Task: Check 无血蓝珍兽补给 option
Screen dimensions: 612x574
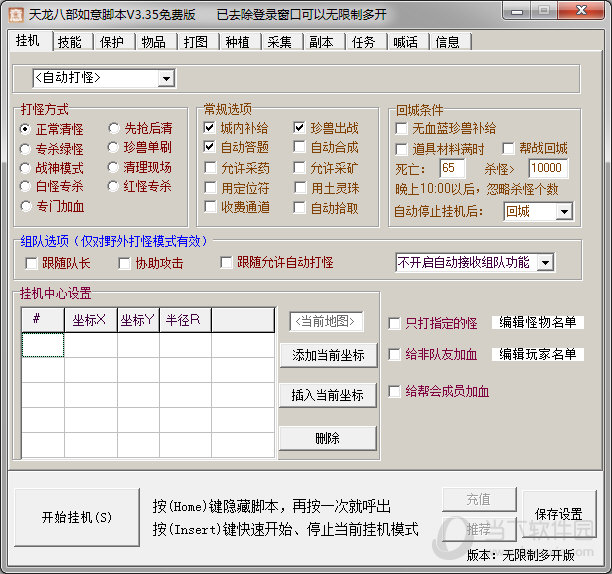Action: pos(402,128)
